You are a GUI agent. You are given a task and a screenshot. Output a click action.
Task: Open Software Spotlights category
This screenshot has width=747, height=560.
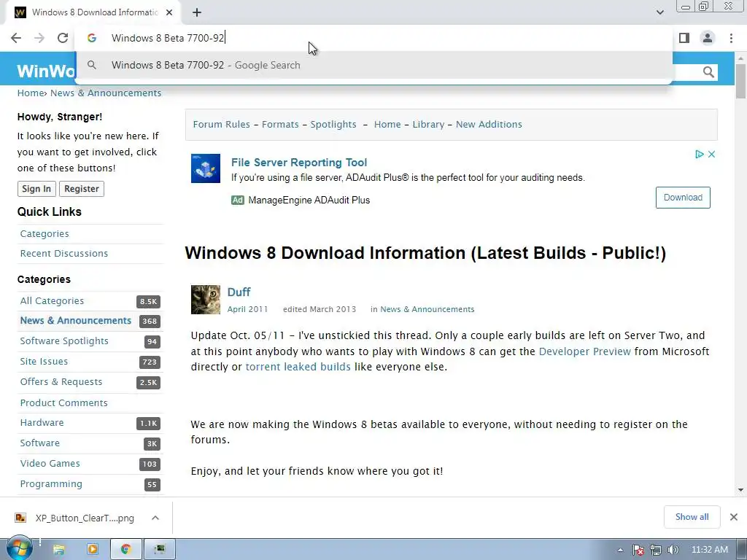click(x=64, y=341)
